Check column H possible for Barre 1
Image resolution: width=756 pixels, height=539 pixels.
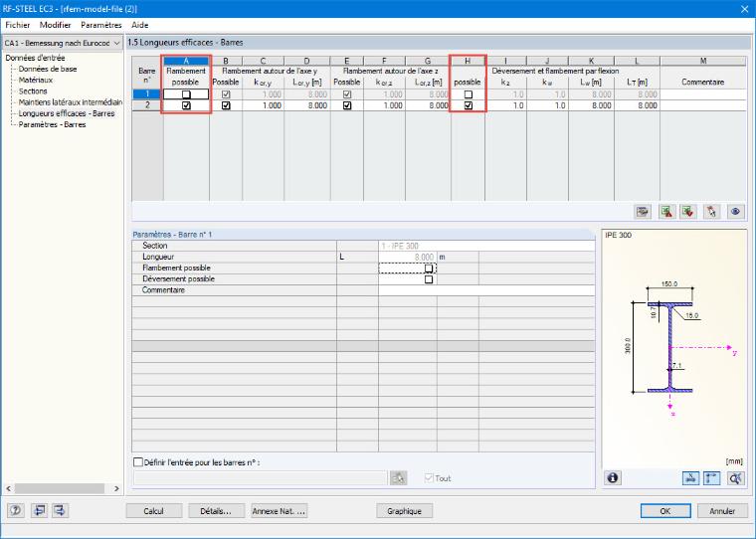(468, 94)
